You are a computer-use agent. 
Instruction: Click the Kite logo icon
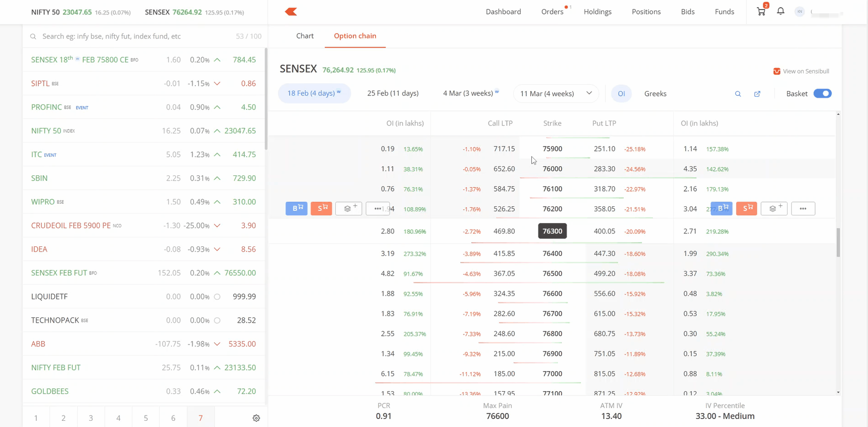pos(291,11)
